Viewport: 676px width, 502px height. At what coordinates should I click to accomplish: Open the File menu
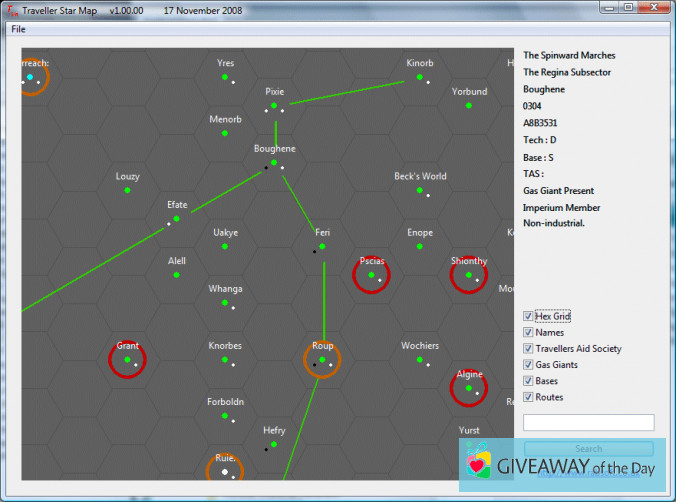pos(18,29)
